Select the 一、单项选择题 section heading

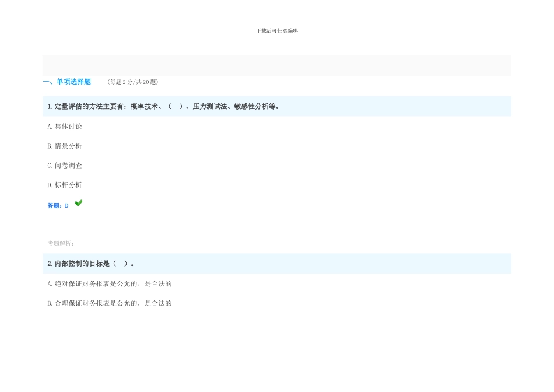point(67,82)
